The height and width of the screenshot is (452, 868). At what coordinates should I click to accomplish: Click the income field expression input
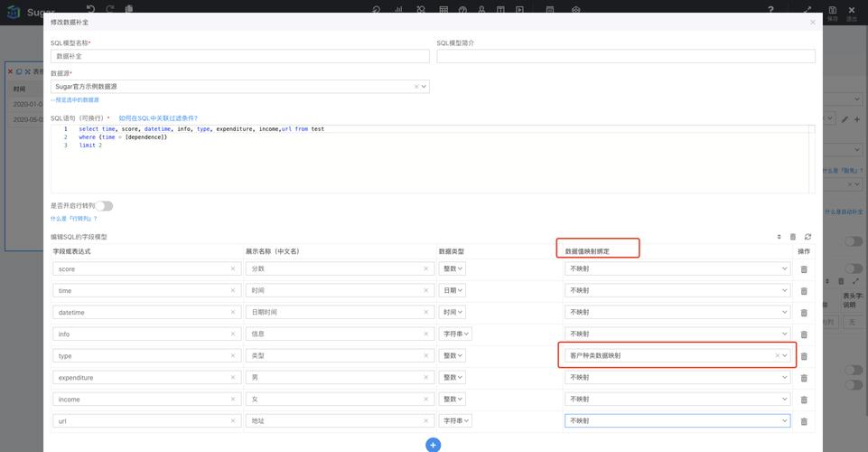pyautogui.click(x=146, y=400)
